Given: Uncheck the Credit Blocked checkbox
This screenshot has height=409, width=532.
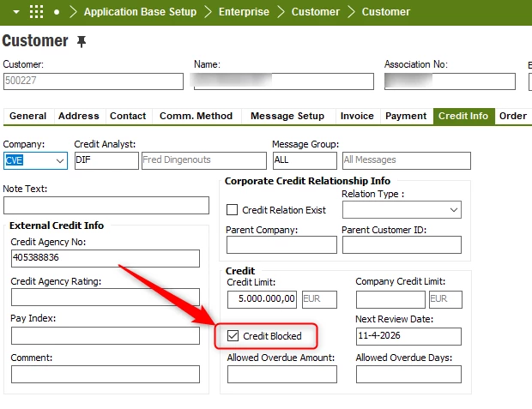Looking at the screenshot, I should pyautogui.click(x=233, y=336).
